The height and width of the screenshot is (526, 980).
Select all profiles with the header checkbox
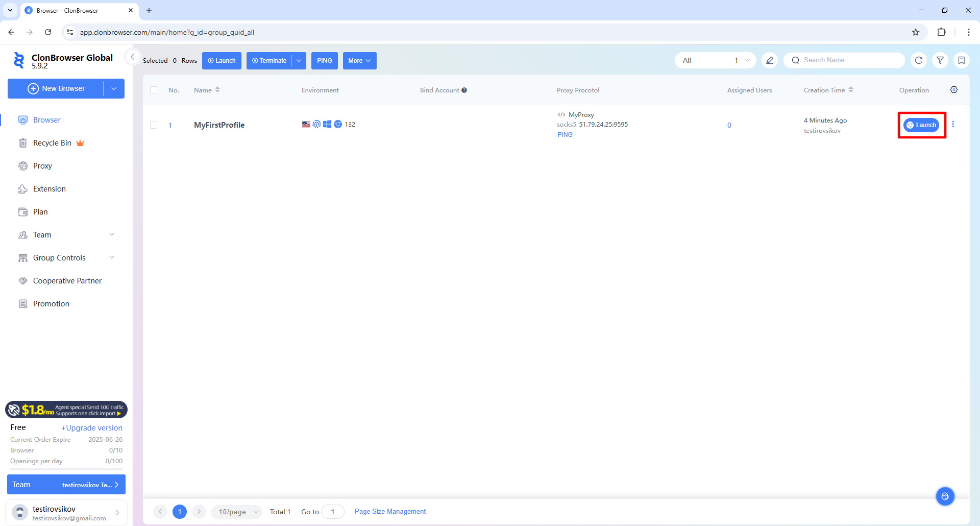click(154, 90)
